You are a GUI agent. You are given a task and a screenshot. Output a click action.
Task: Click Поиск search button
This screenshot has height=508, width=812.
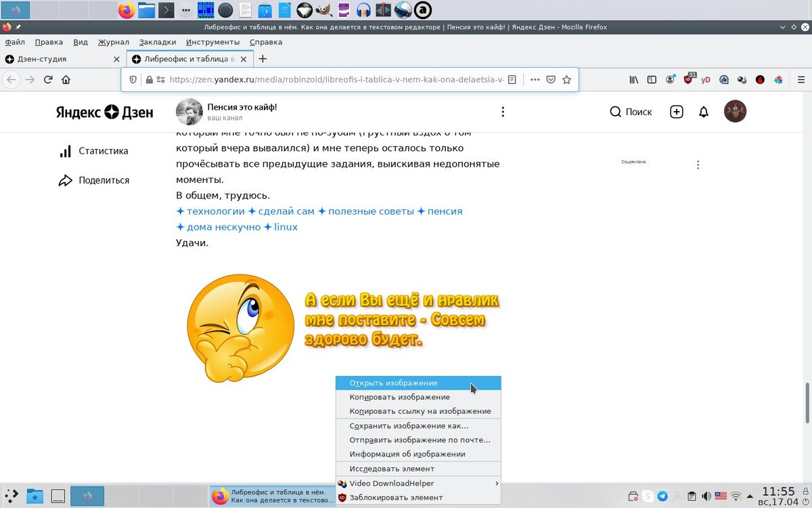631,112
